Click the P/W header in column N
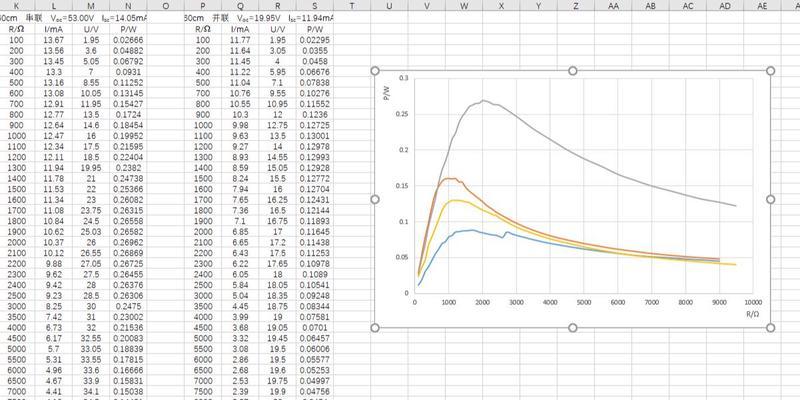Viewport: 800px width, 400px height. click(128, 29)
